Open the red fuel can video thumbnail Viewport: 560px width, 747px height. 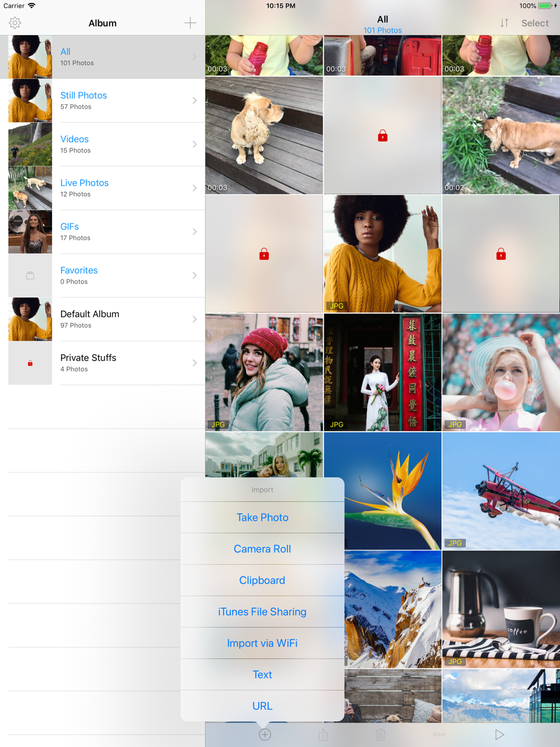(x=382, y=55)
